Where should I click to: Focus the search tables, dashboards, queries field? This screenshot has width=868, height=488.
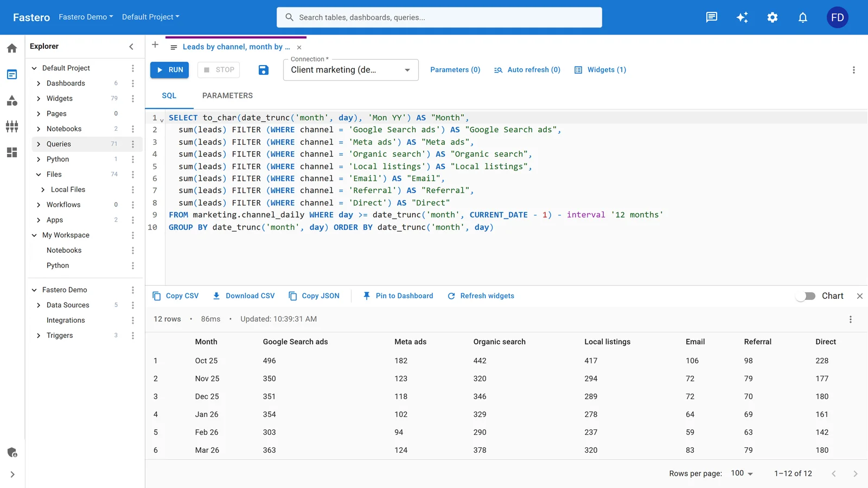[439, 17]
